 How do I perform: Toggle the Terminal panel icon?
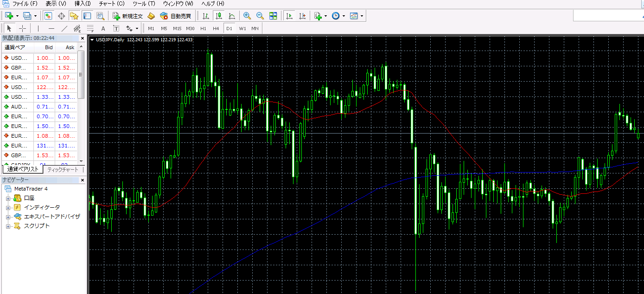pos(87,16)
